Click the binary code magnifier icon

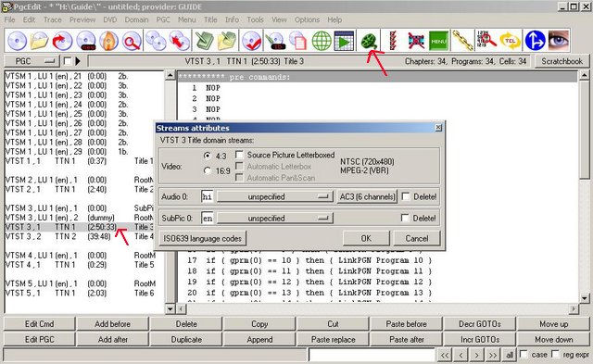[486, 41]
